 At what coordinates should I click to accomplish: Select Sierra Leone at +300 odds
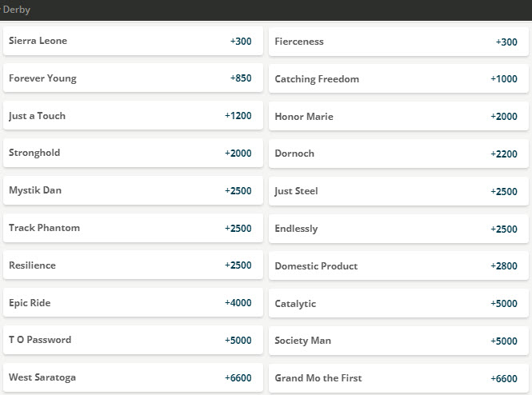tap(133, 41)
